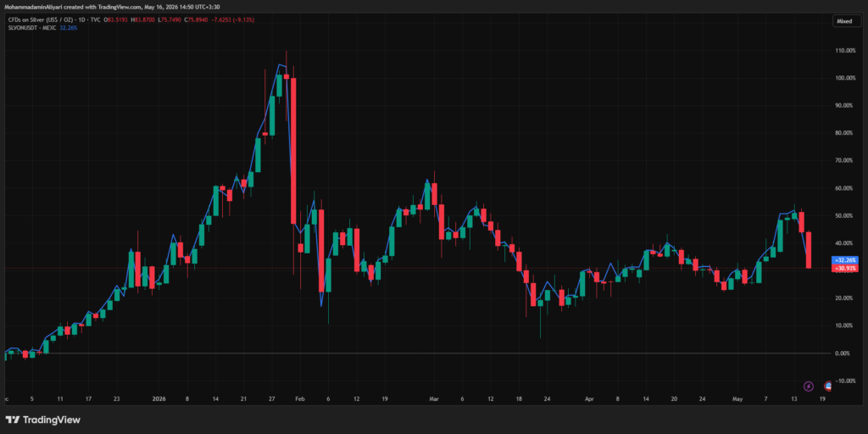
Task: Click the May label on time axis
Action: (737, 398)
